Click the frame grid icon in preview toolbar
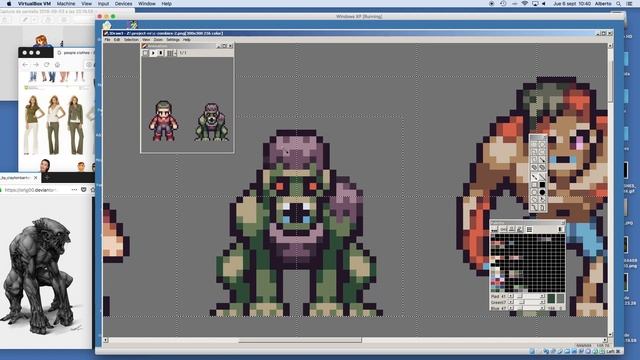 pos(169,53)
